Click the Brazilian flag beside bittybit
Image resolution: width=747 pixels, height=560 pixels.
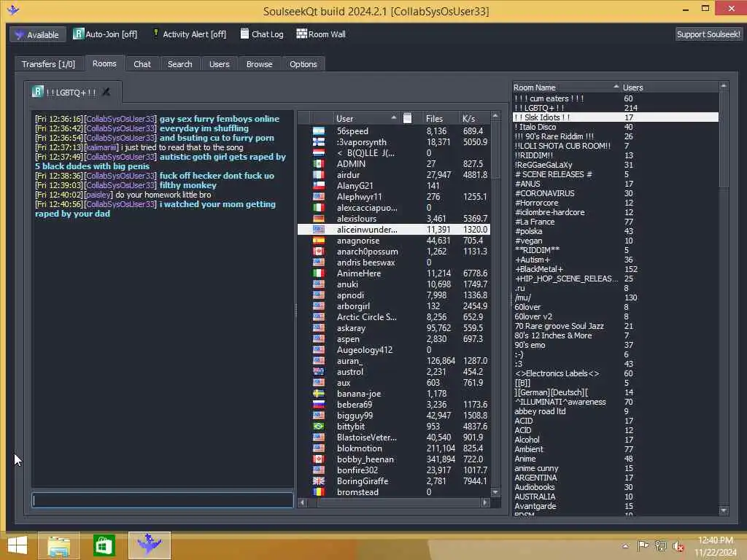tap(319, 427)
